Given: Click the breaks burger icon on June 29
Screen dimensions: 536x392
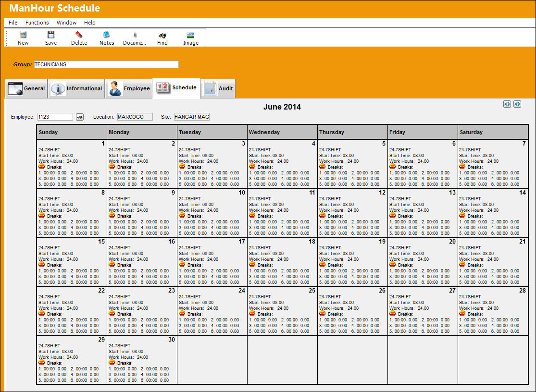Looking at the screenshot, I should (42, 363).
